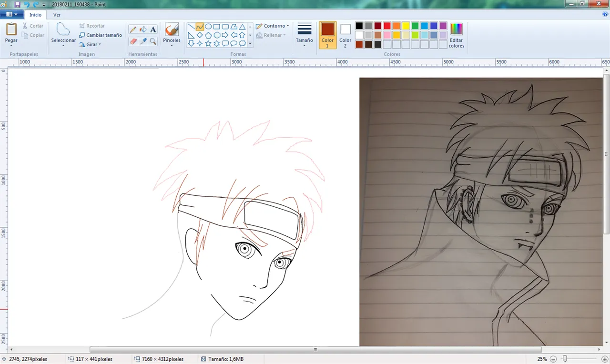Click Cambiar tamaño button

101,35
